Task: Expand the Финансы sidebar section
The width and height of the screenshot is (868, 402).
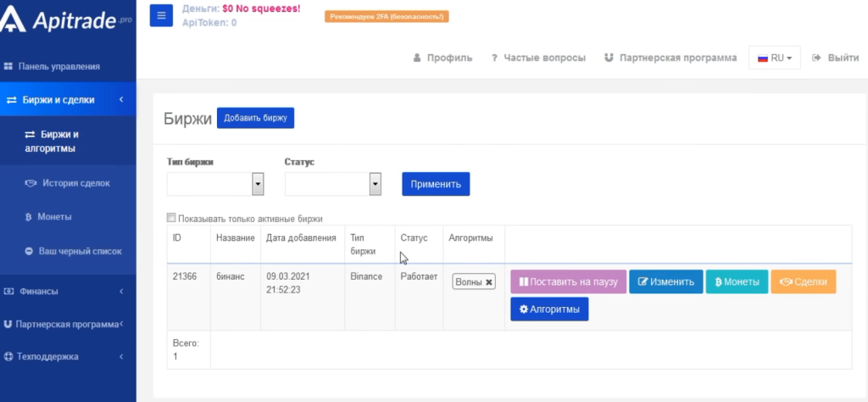Action: [x=68, y=291]
